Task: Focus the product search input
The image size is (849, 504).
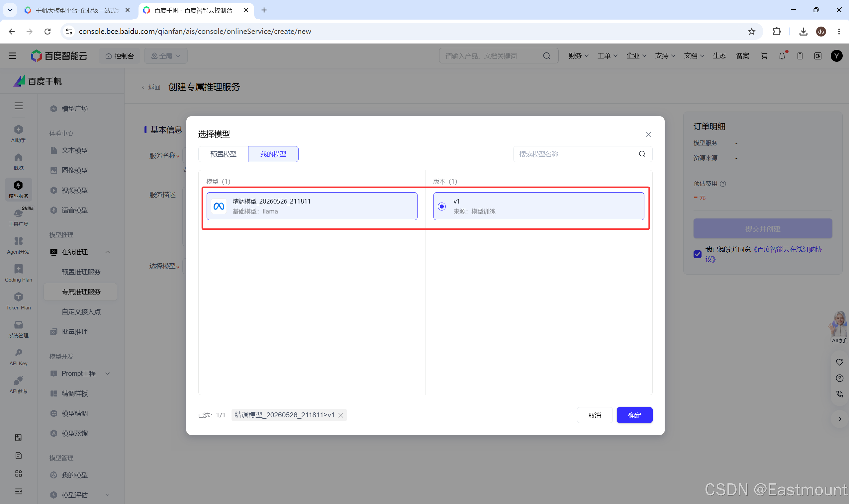Action: click(498, 56)
